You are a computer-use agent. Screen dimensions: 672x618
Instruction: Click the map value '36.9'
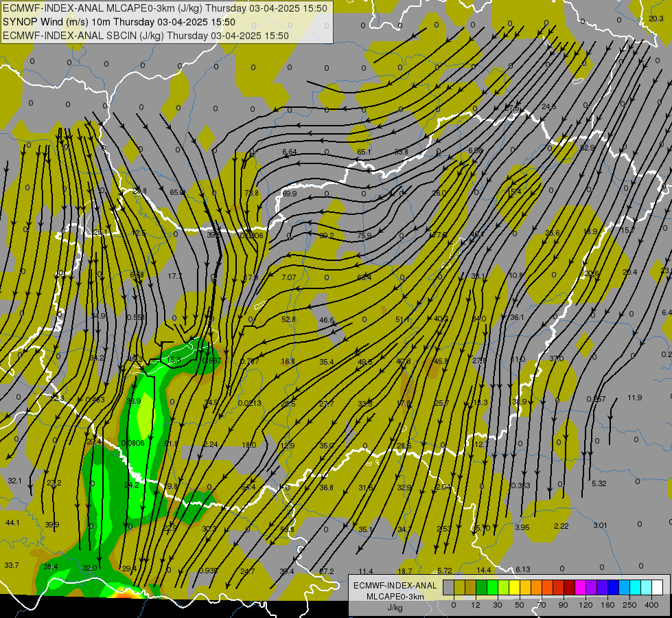134,401
